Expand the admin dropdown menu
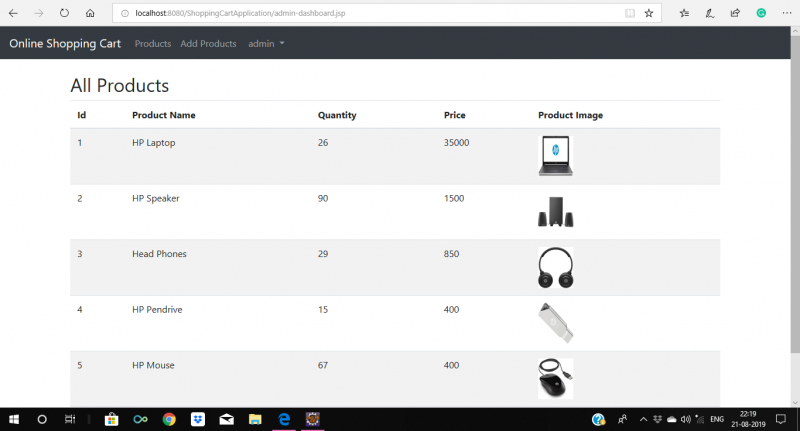 [x=266, y=44]
